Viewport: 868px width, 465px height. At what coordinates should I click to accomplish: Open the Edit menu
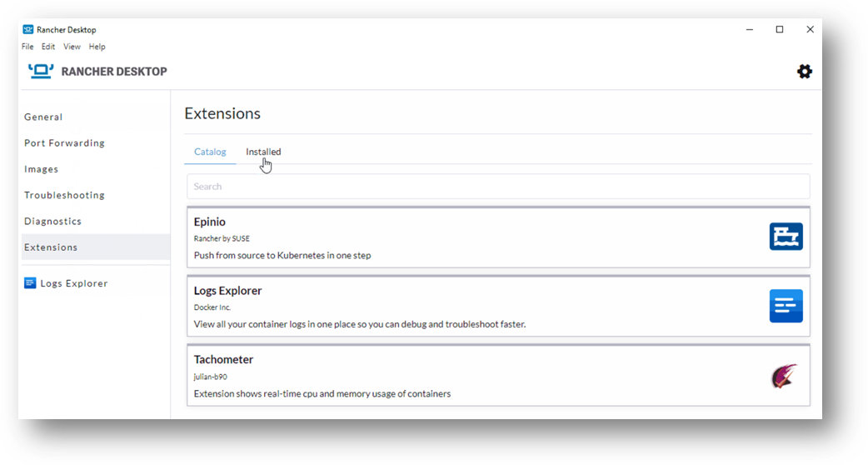[x=48, y=47]
